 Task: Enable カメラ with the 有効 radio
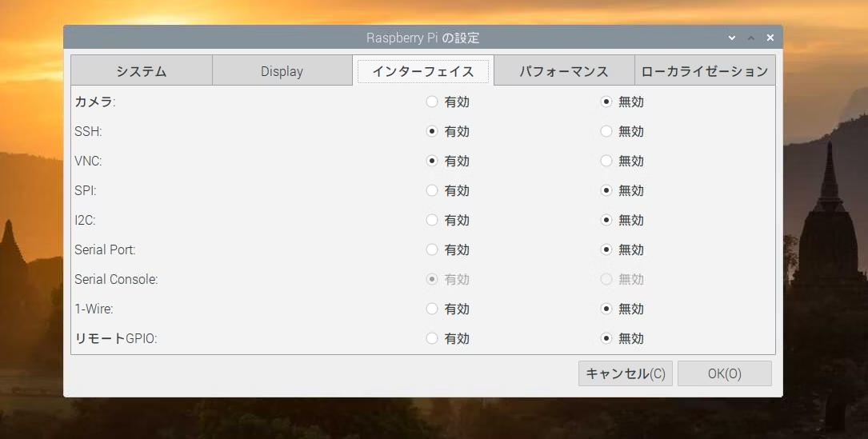point(432,102)
